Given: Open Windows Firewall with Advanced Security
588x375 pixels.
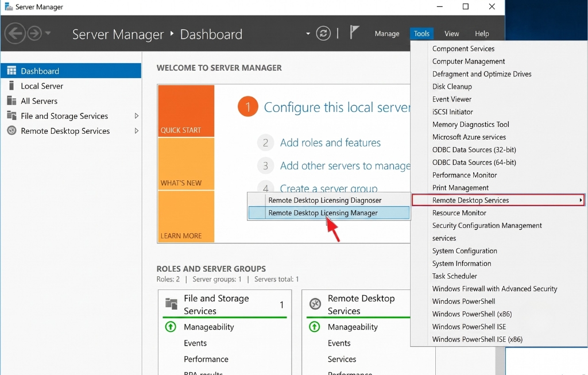Looking at the screenshot, I should tap(494, 289).
